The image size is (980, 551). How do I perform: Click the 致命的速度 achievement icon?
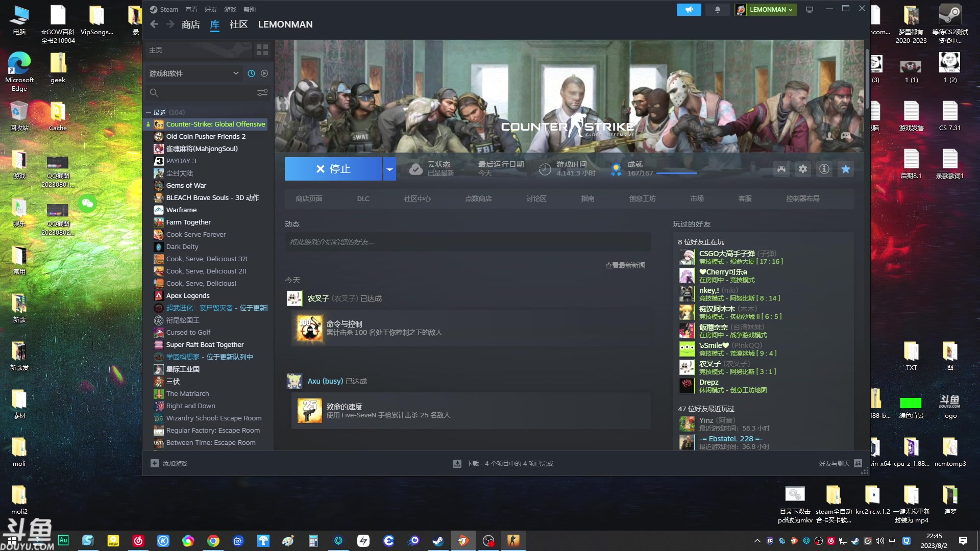(x=310, y=411)
